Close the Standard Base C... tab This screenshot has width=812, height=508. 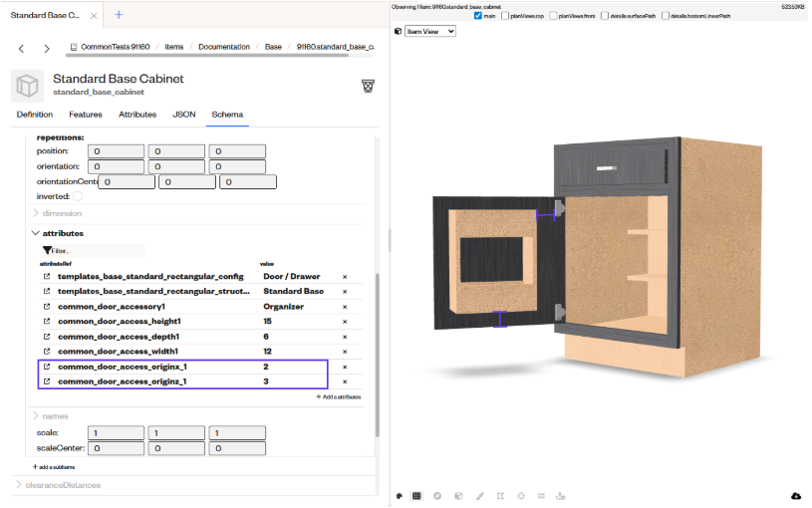point(94,16)
